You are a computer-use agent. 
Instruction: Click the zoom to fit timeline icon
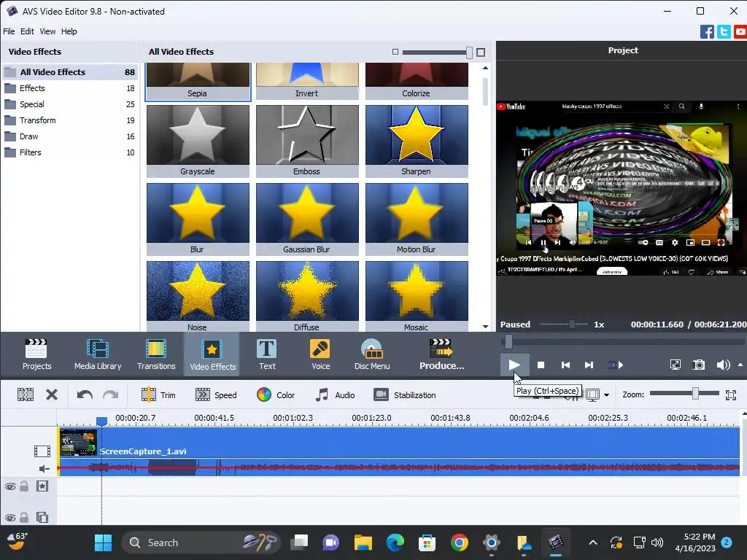click(x=731, y=394)
